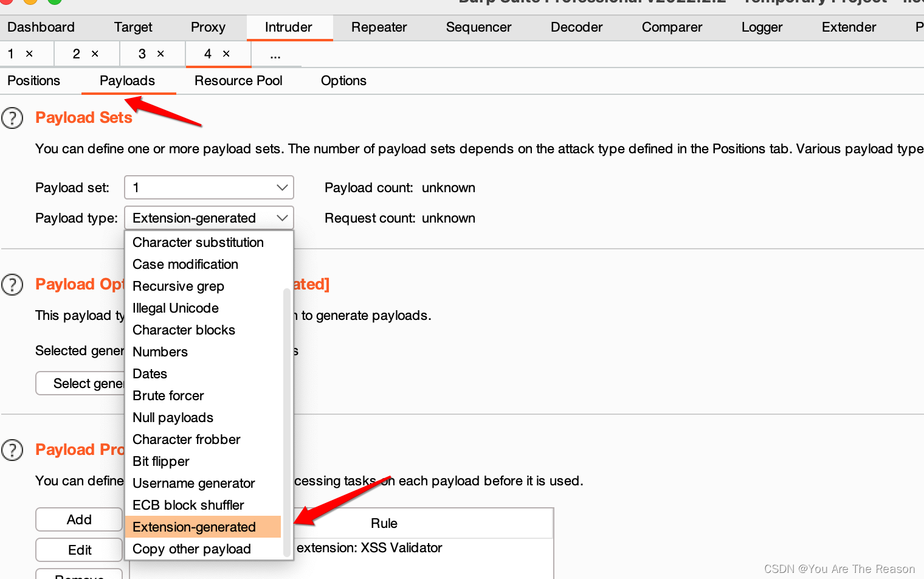Choose Case modification payload type
924x579 pixels.
(x=204, y=264)
